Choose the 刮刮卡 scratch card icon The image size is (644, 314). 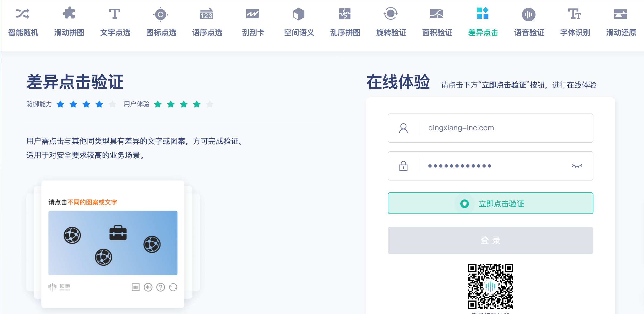pyautogui.click(x=253, y=14)
